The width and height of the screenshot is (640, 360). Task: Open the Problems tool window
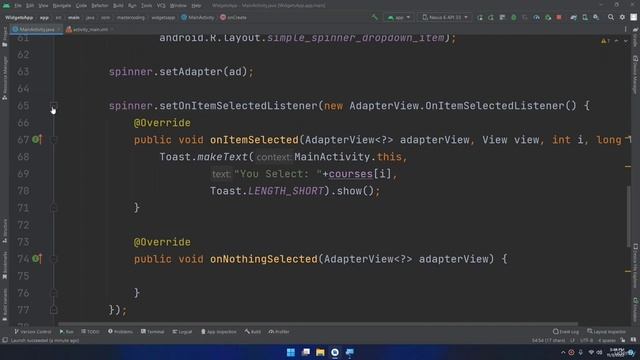(120, 332)
